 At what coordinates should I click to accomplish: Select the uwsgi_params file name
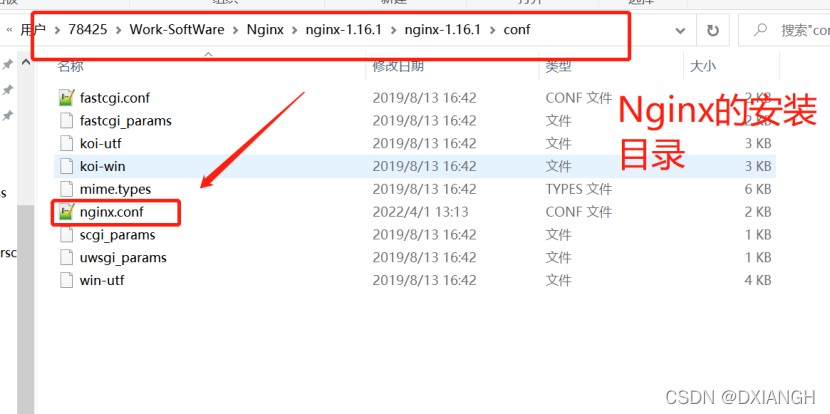pos(123,258)
